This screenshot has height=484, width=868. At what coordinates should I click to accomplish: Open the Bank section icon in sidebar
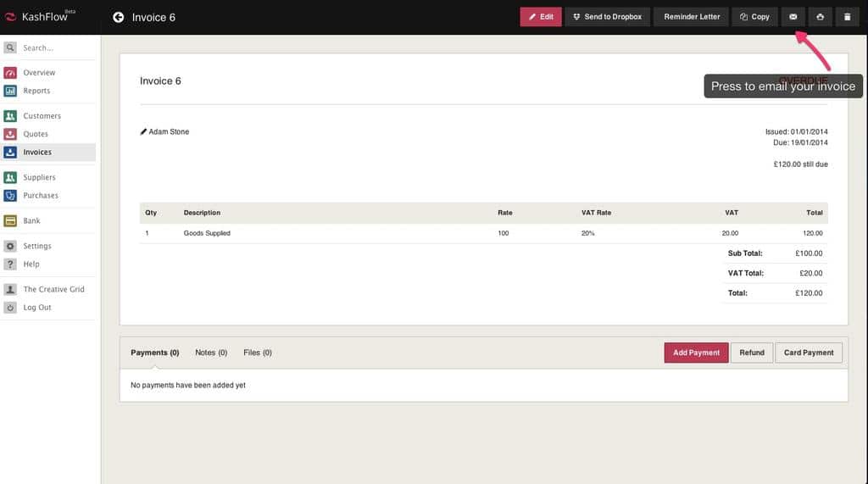10,220
